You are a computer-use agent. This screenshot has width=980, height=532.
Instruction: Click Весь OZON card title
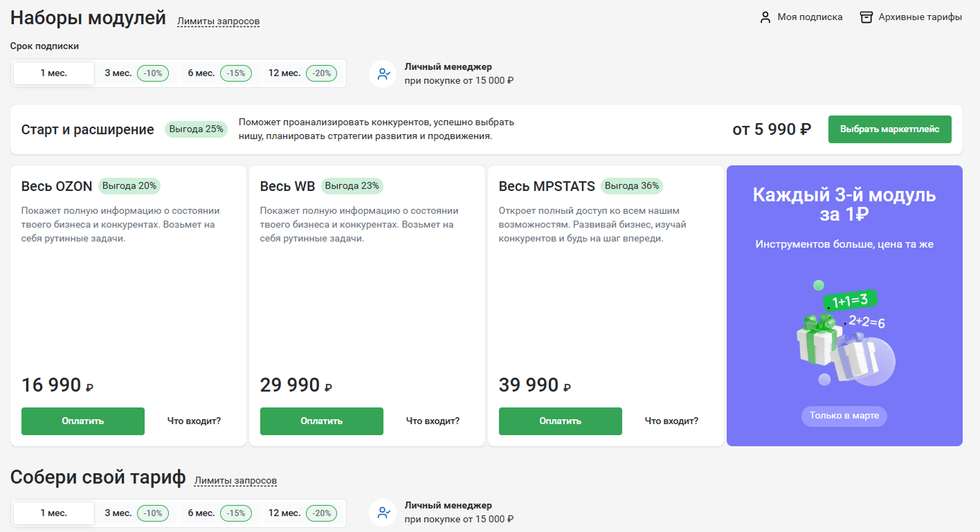[57, 186]
